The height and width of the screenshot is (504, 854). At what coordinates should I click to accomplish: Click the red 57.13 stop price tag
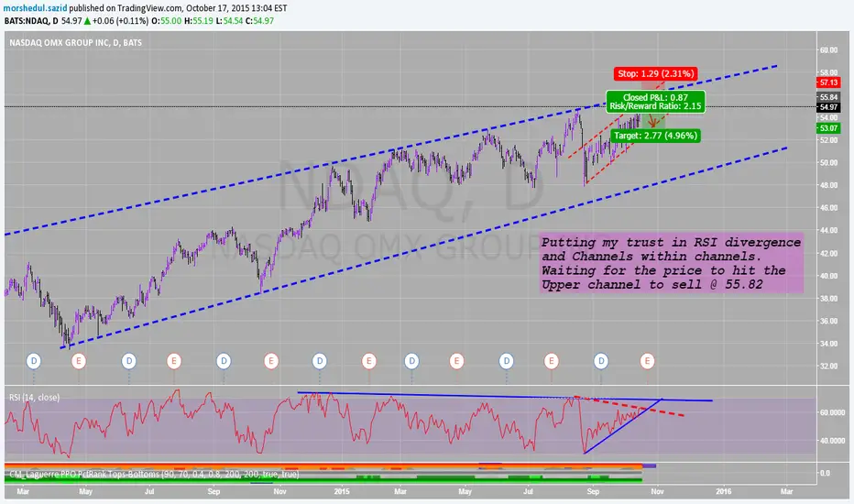[x=828, y=82]
